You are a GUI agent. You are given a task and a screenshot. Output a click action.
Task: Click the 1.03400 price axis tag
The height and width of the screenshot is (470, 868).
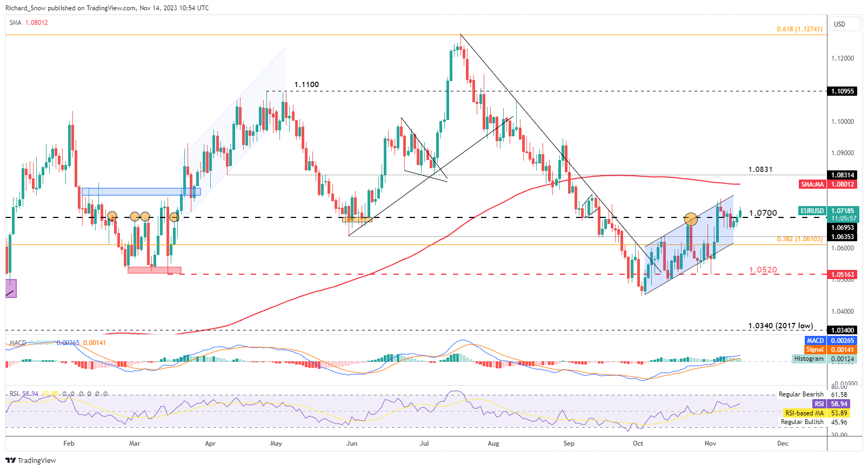843,330
